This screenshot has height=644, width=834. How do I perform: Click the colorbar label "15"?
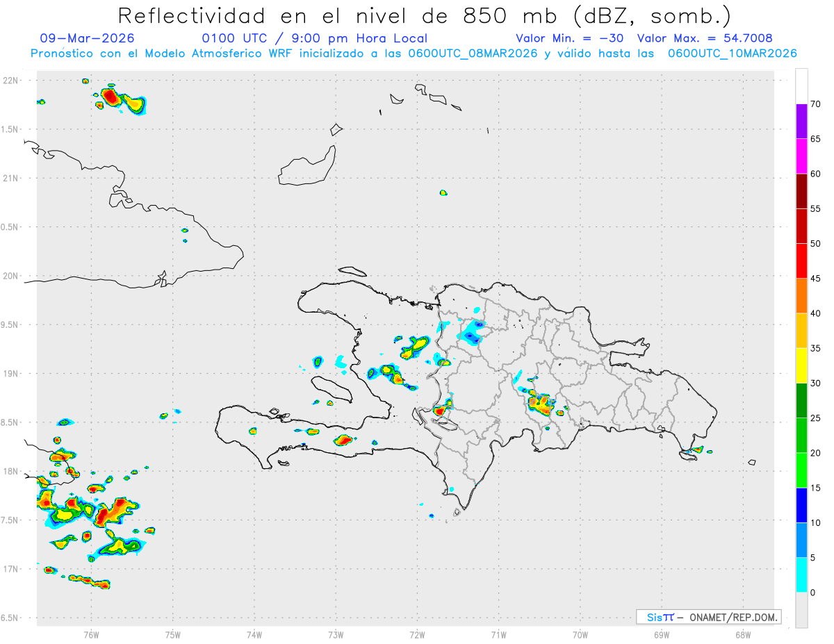pyautogui.click(x=816, y=488)
